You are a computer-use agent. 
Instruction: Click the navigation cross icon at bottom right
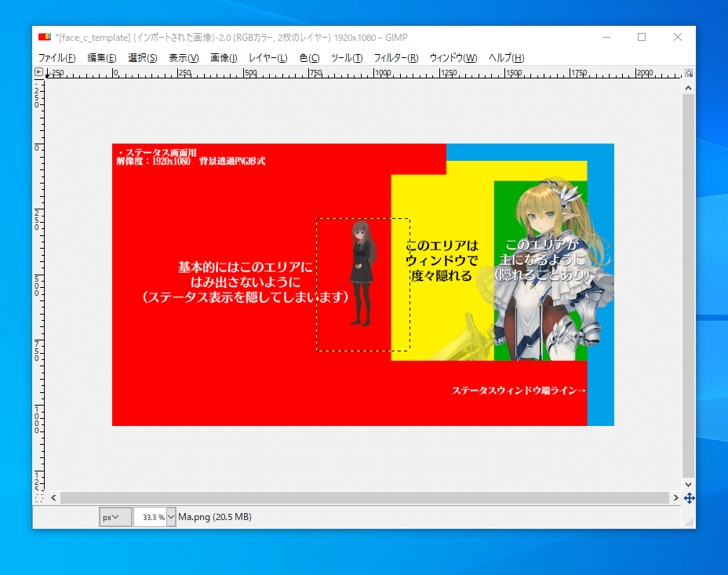pos(689,498)
